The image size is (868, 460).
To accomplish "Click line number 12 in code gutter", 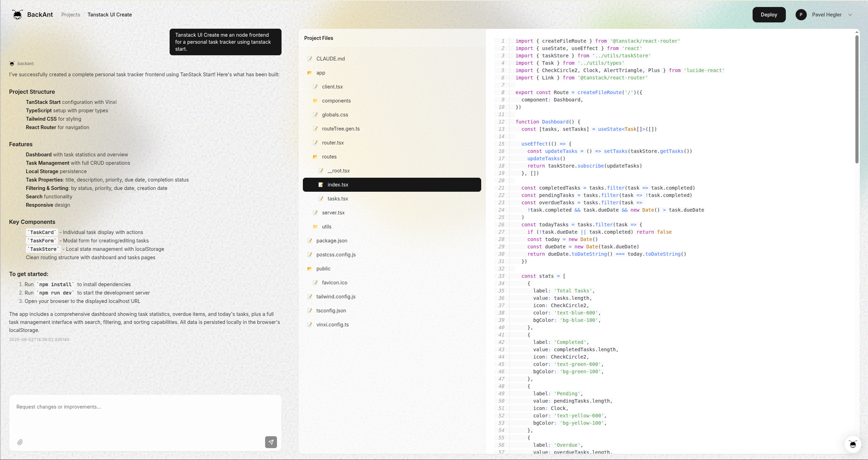I will [501, 122].
